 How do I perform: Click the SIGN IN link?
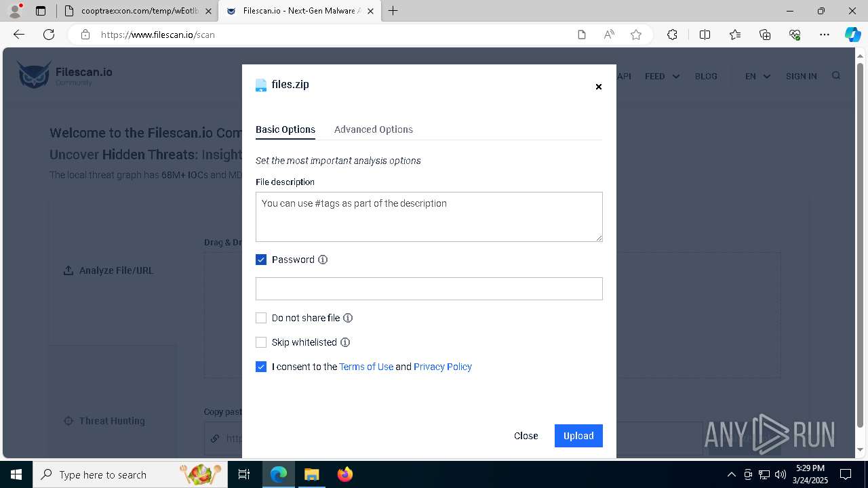[x=802, y=77]
